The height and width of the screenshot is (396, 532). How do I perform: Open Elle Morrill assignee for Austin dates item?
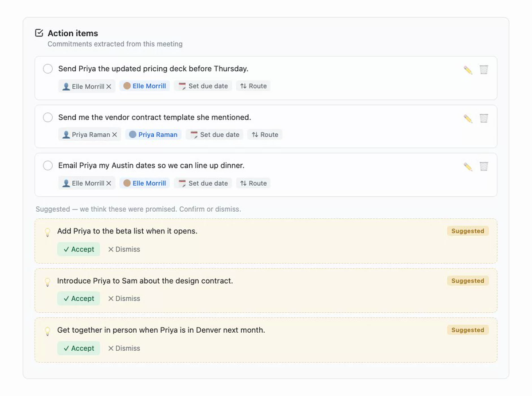point(145,183)
